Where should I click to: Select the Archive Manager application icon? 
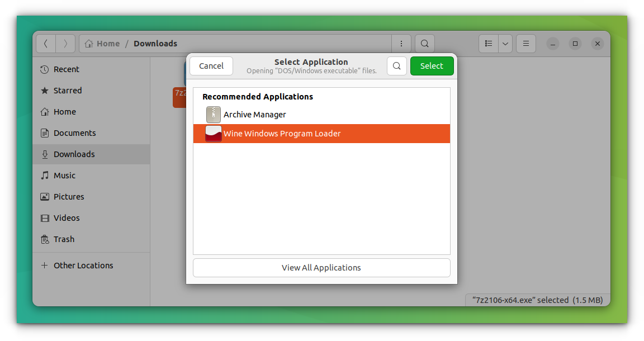coord(214,115)
